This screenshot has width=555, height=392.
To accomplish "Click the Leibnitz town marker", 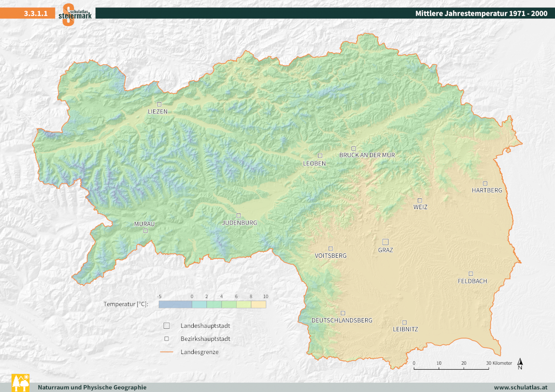I will 404,322.
